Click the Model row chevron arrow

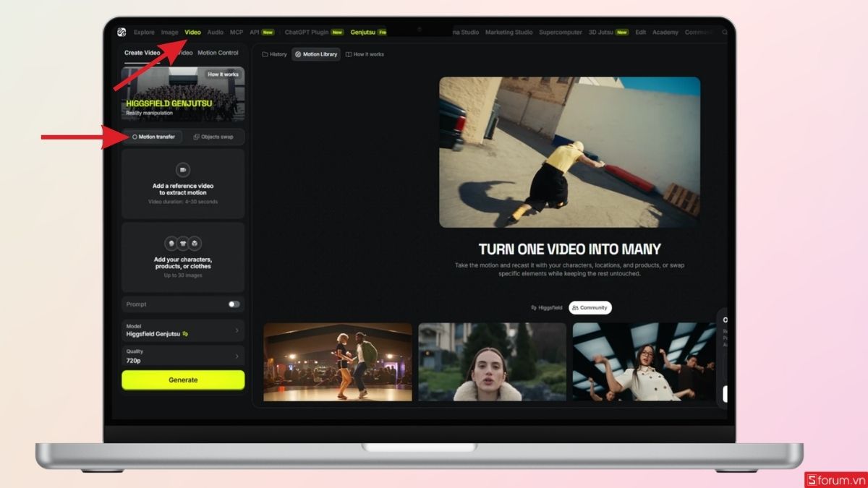pos(237,330)
